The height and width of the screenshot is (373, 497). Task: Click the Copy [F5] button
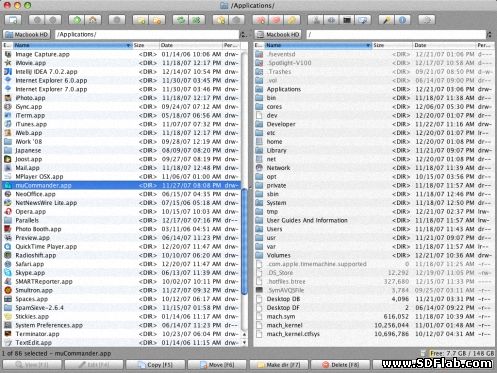(155, 365)
